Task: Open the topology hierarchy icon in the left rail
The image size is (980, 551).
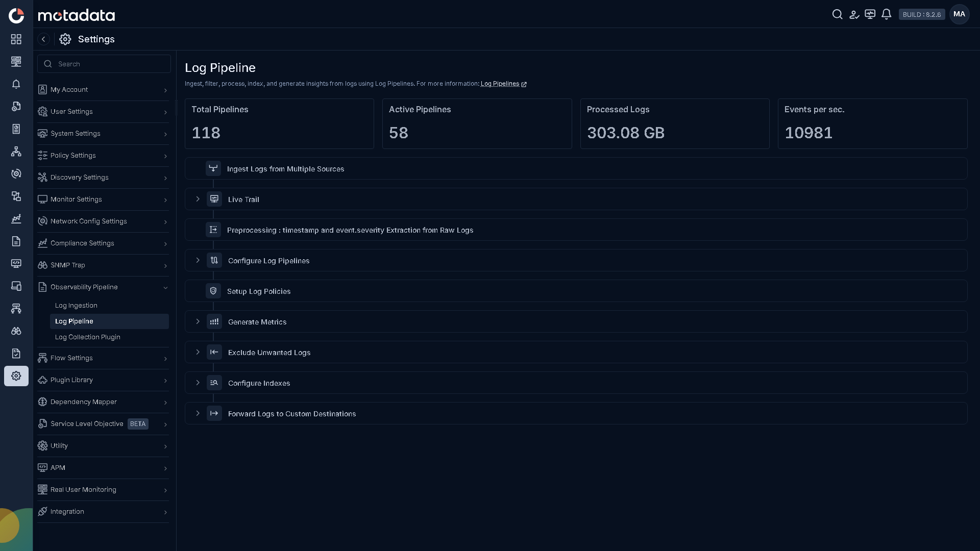Action: click(16, 152)
